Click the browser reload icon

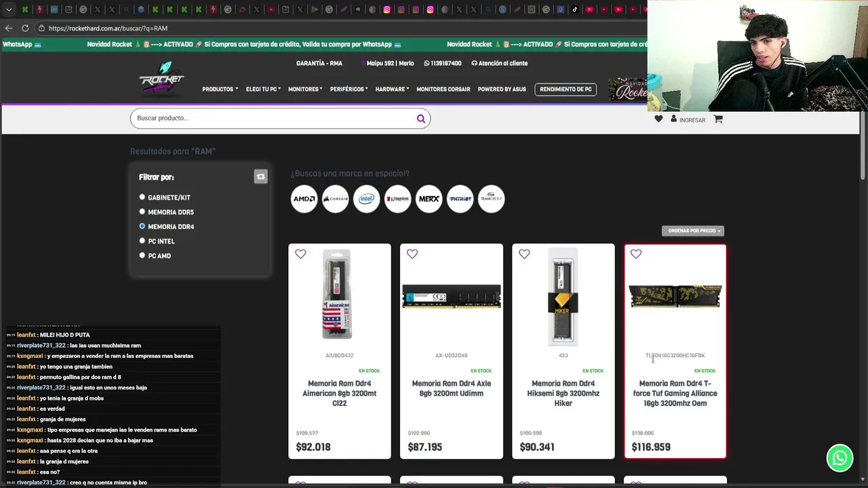(25, 28)
